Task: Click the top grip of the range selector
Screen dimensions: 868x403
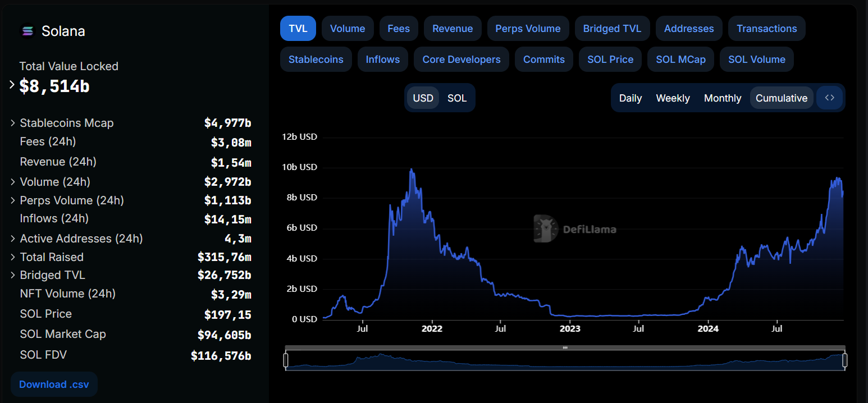Action: click(x=565, y=348)
